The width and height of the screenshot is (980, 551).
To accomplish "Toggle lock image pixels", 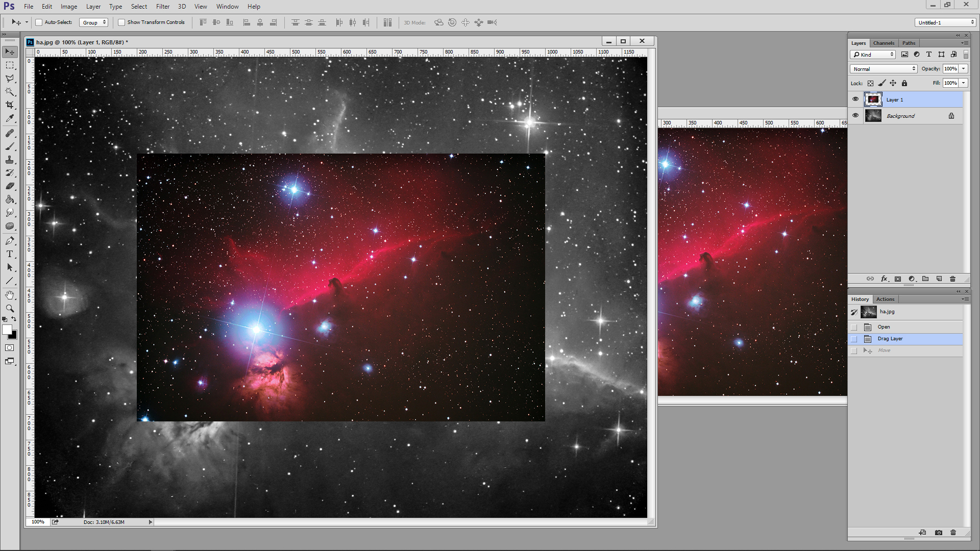I will click(x=881, y=83).
